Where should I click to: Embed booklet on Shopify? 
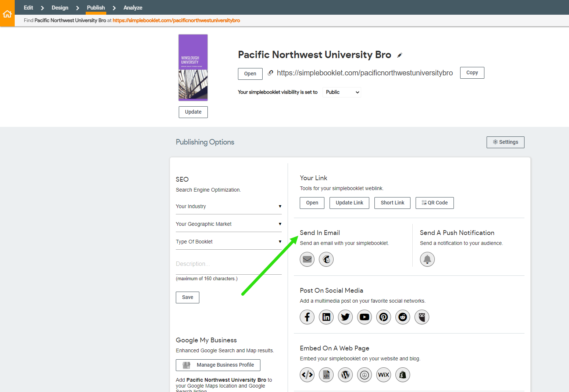[403, 375]
